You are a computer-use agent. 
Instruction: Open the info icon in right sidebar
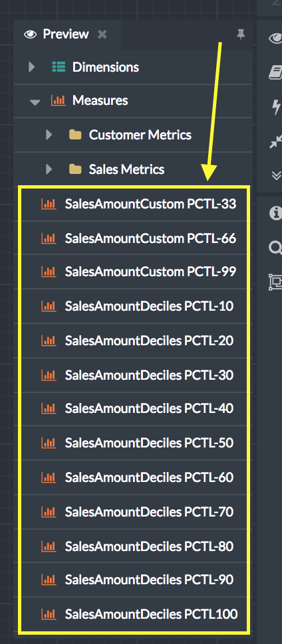[x=276, y=212]
